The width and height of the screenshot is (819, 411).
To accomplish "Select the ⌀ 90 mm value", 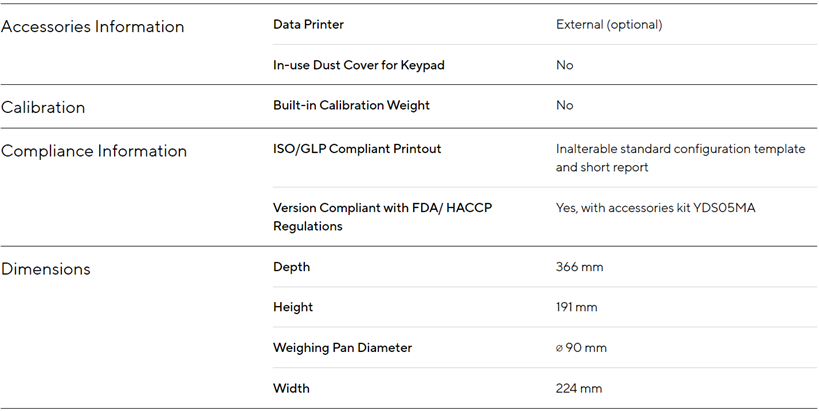I will [581, 348].
